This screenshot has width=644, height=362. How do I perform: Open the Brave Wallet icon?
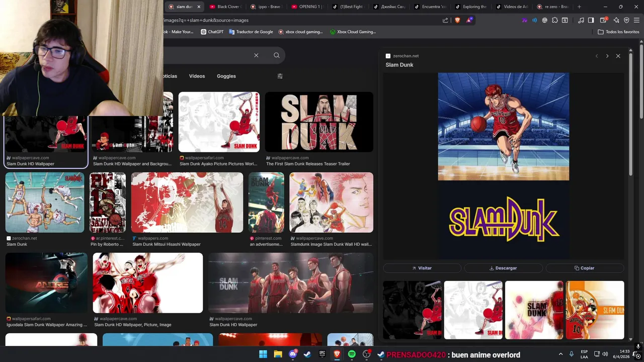[604, 20]
